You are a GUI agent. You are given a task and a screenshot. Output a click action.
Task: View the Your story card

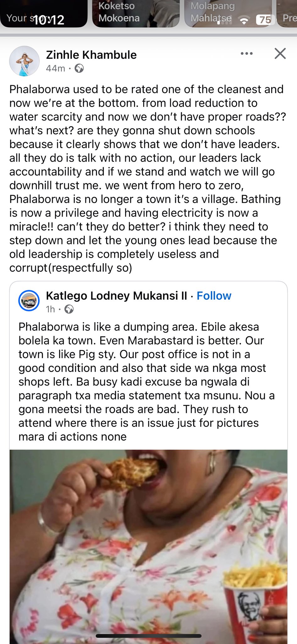pyautogui.click(x=43, y=14)
